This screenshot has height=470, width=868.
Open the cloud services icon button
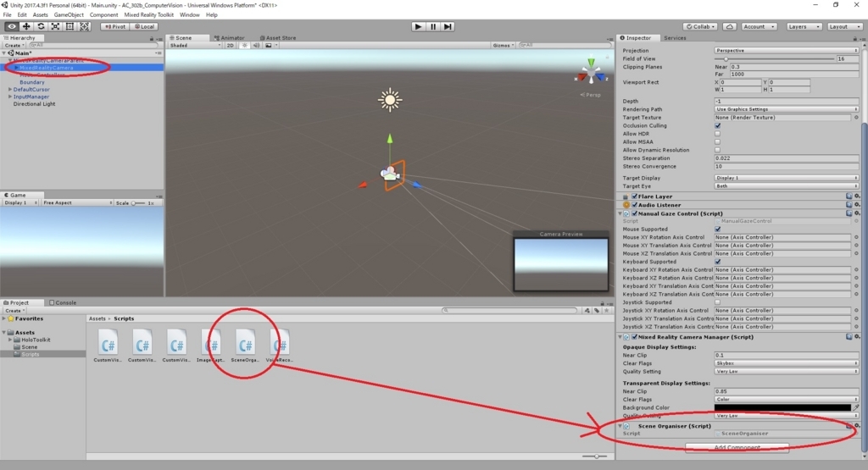pos(730,26)
